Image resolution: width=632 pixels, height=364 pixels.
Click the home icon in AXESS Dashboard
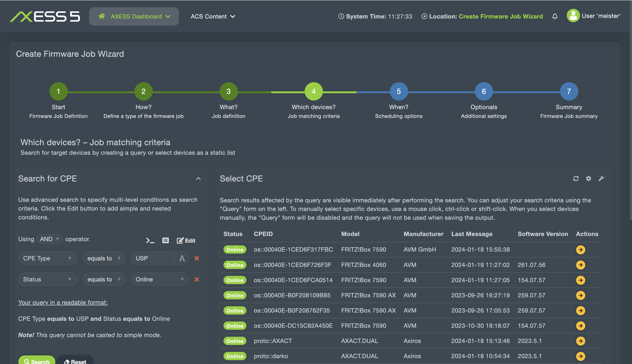[x=101, y=16]
